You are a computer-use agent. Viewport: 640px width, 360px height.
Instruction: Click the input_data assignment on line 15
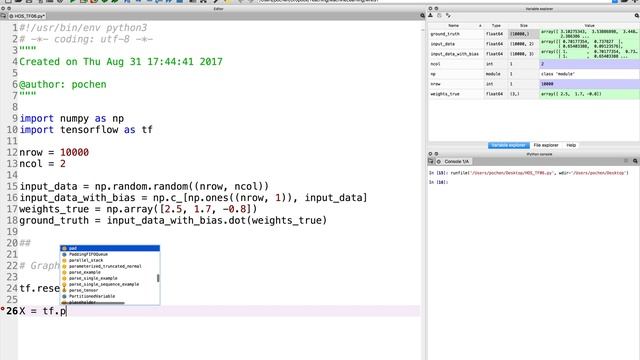(144, 187)
